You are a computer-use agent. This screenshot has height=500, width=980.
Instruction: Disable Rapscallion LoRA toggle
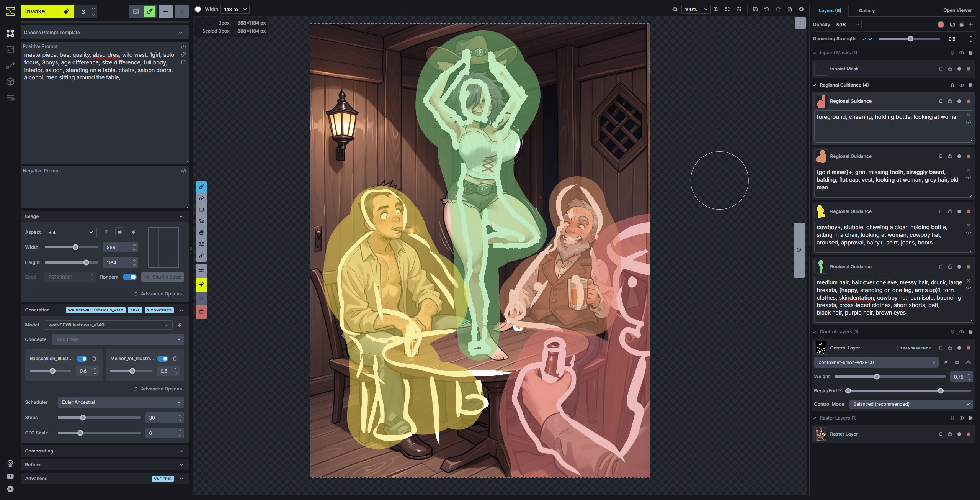pyautogui.click(x=82, y=359)
